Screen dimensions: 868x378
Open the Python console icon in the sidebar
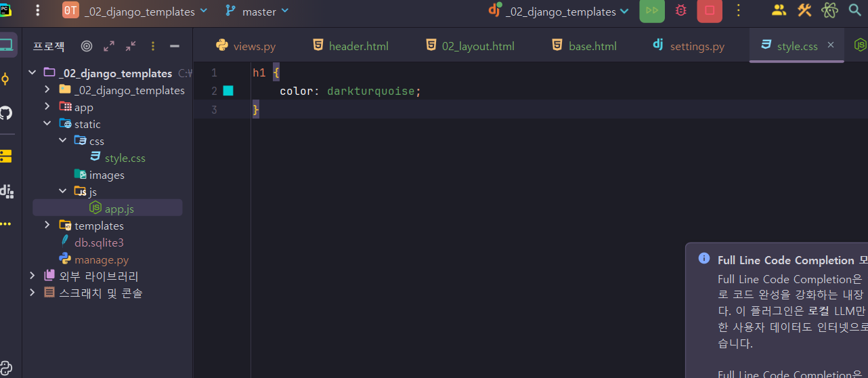click(6, 368)
